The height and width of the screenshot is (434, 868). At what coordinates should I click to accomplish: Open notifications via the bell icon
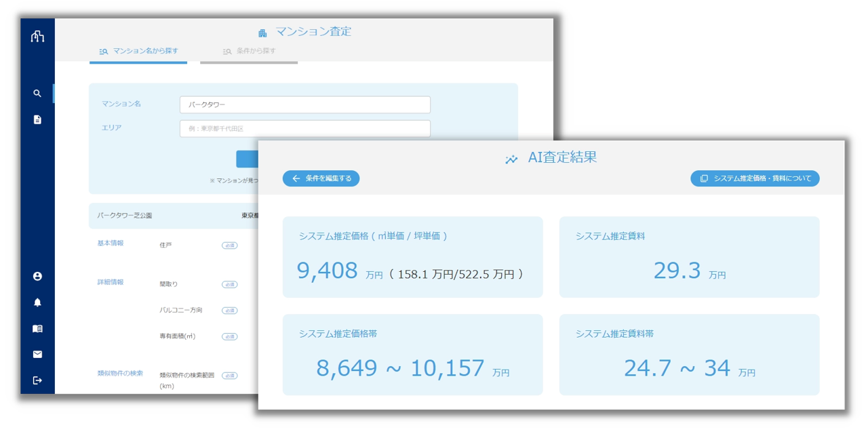pos(37,302)
